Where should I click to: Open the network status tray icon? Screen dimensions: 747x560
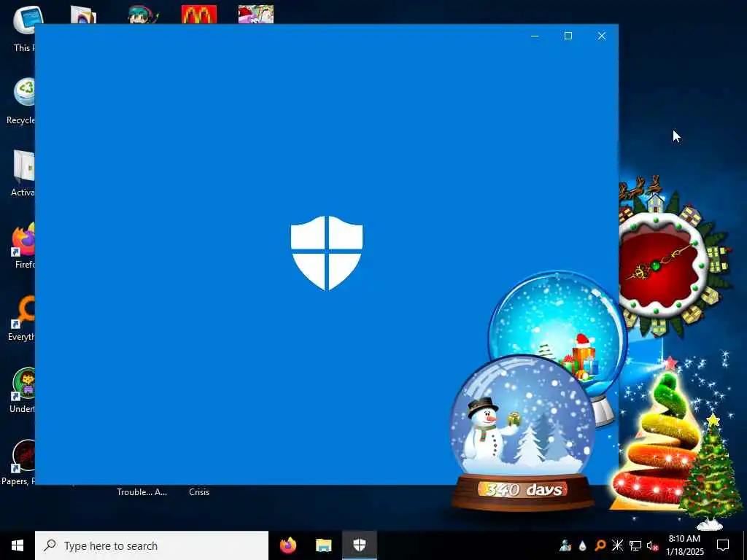pyautogui.click(x=635, y=545)
